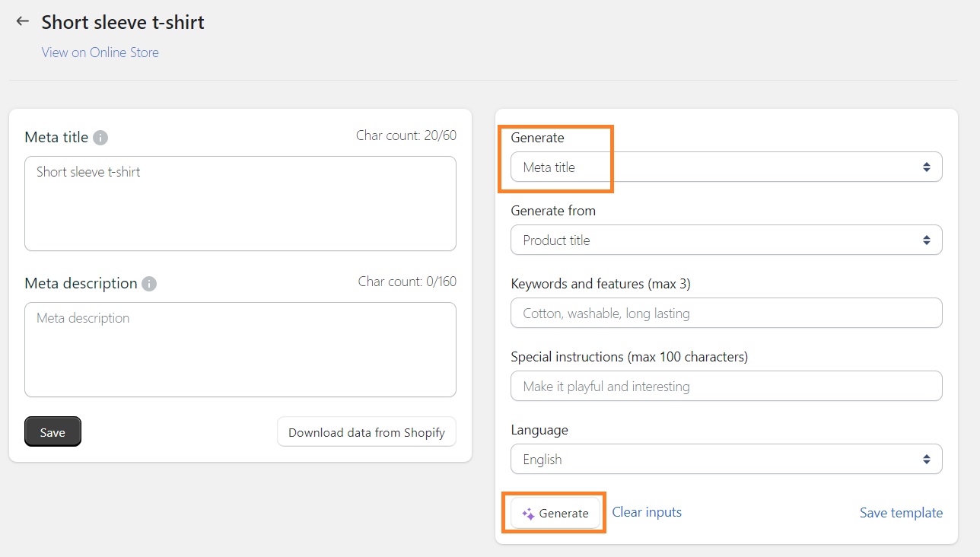
Task: Open the Language dropdown showing English
Action: 726,459
